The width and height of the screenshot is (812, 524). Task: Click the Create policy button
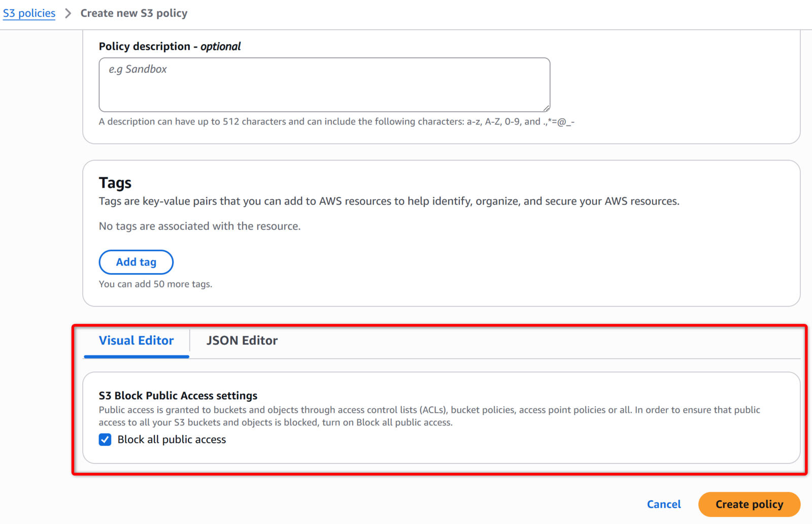tap(749, 504)
